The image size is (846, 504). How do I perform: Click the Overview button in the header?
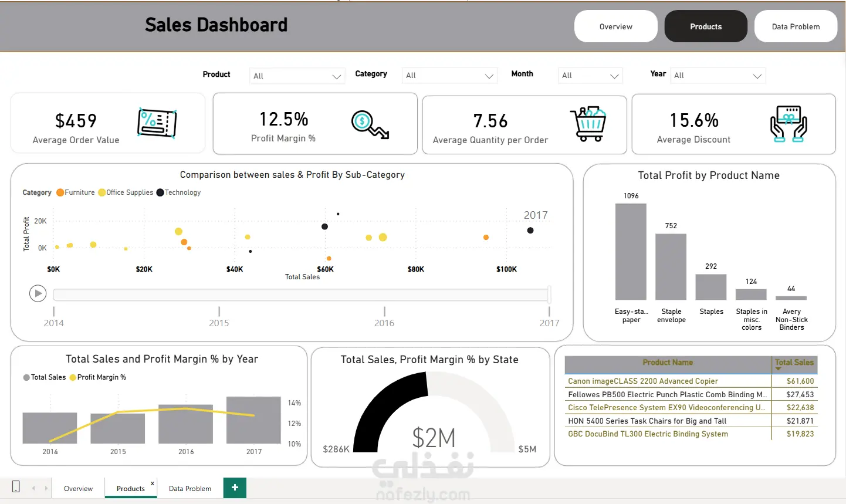(x=616, y=26)
